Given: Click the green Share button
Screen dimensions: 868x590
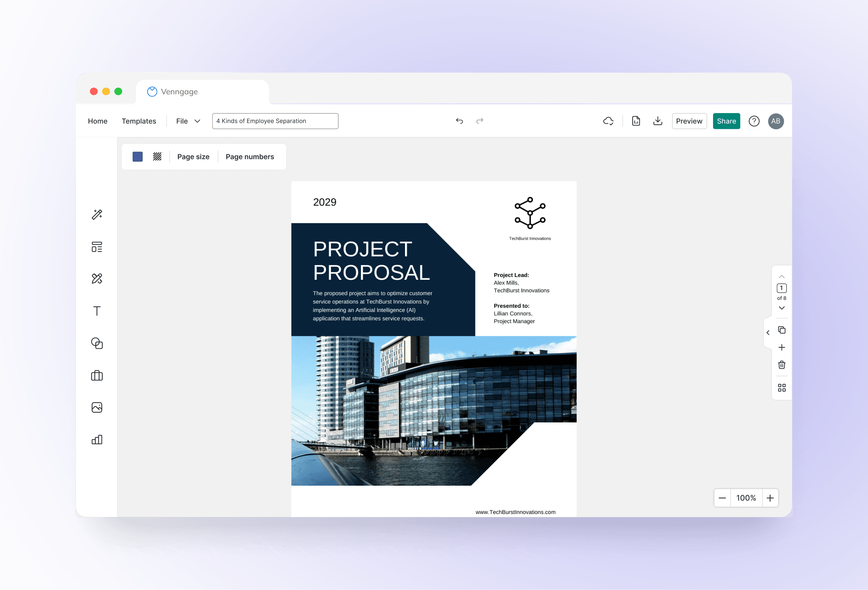Looking at the screenshot, I should click(726, 121).
